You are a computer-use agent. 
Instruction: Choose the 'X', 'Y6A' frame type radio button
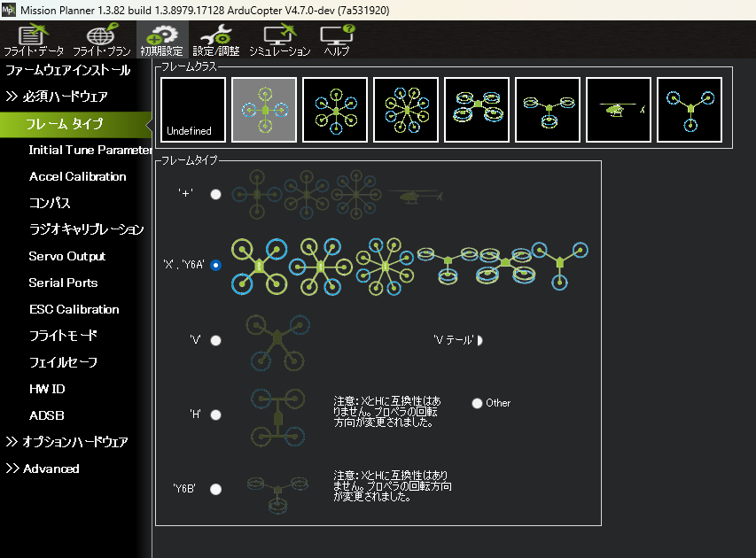[x=215, y=265]
